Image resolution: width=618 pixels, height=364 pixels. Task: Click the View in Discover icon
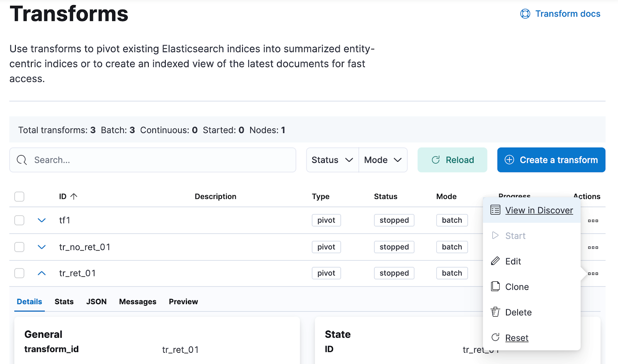pos(495,210)
